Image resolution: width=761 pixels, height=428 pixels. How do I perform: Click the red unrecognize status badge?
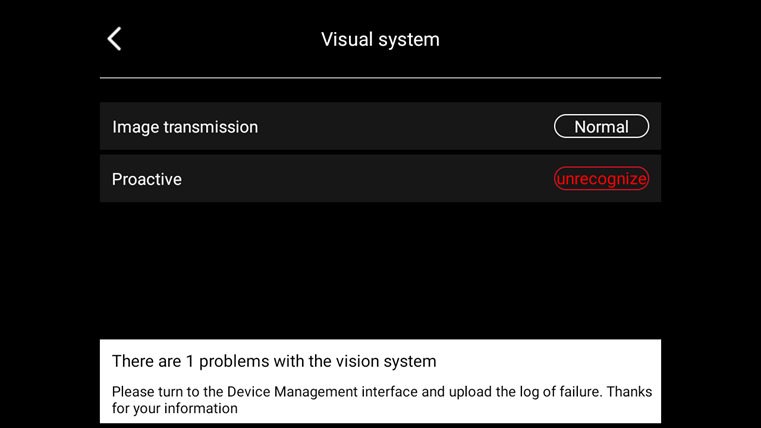(601, 179)
